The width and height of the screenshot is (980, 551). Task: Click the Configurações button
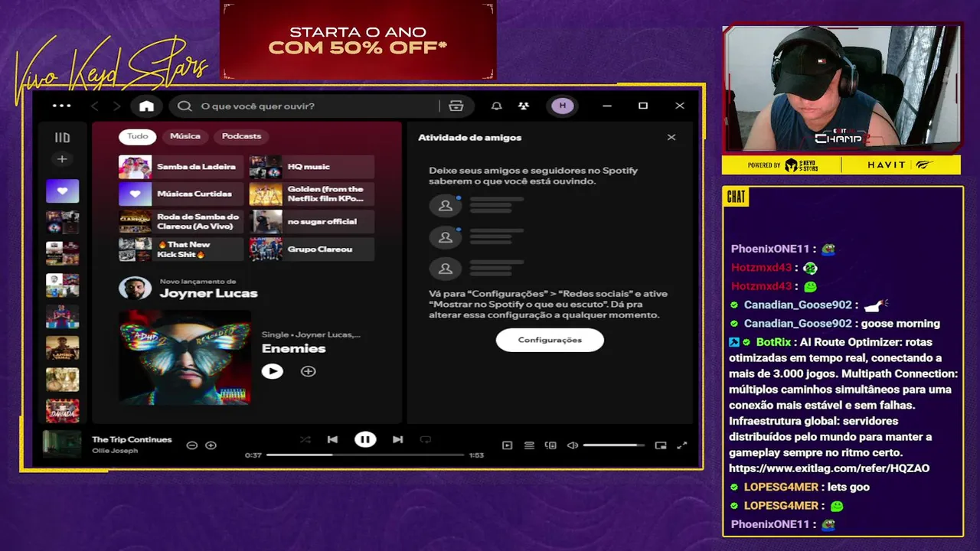click(x=550, y=340)
